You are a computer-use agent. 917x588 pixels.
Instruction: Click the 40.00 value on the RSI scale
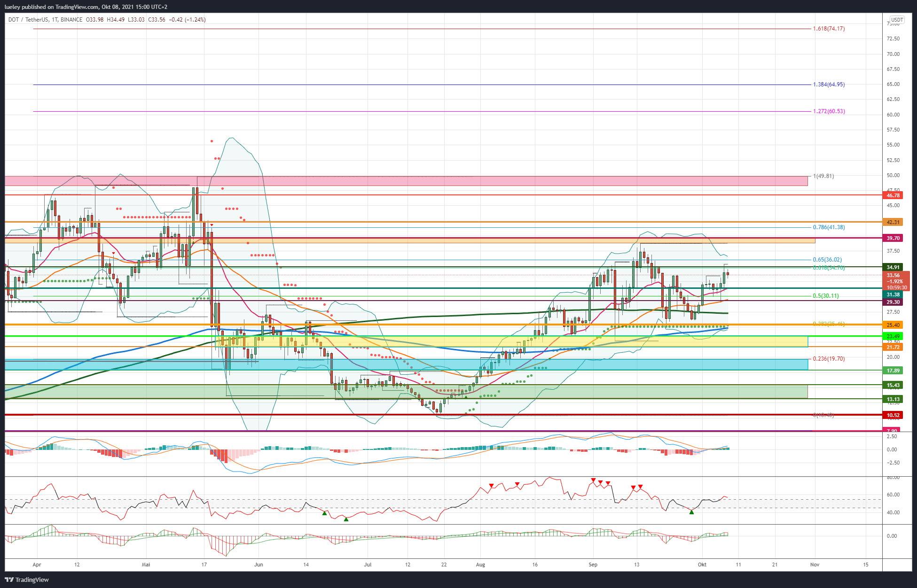893,512
